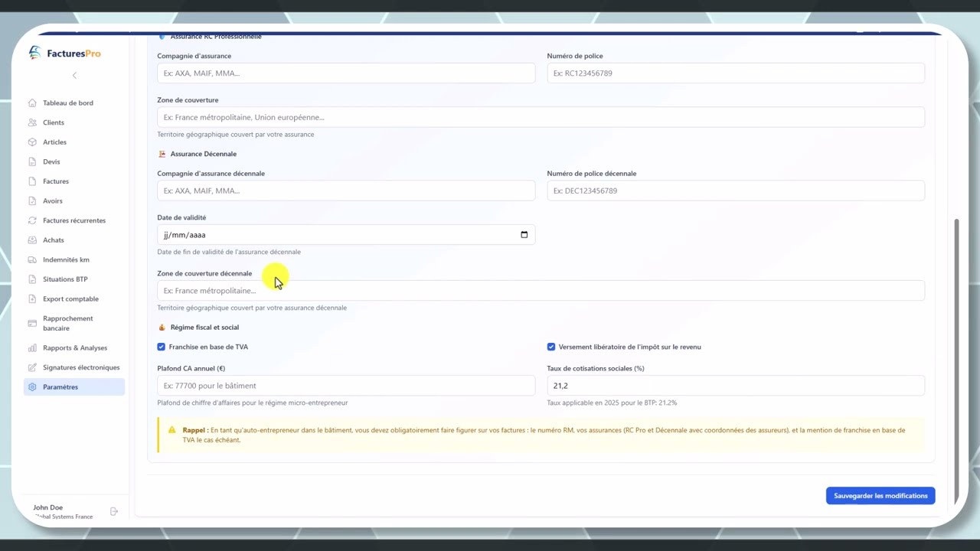Click Sauvegarder les modifications button
Screen dimensions: 980x551
880,496
